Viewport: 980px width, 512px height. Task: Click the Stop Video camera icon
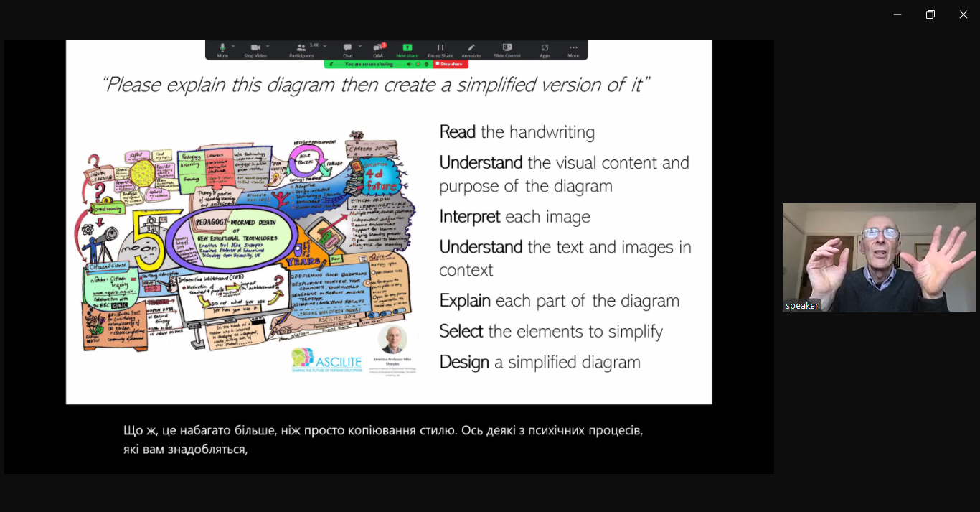[255, 48]
